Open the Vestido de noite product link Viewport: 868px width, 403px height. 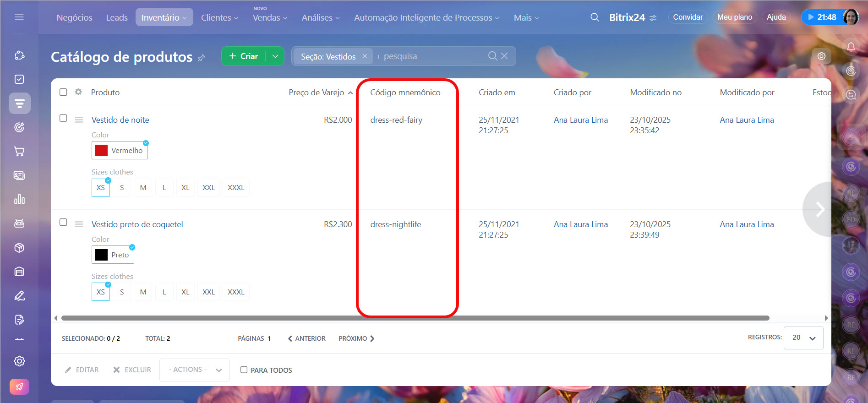tap(120, 120)
